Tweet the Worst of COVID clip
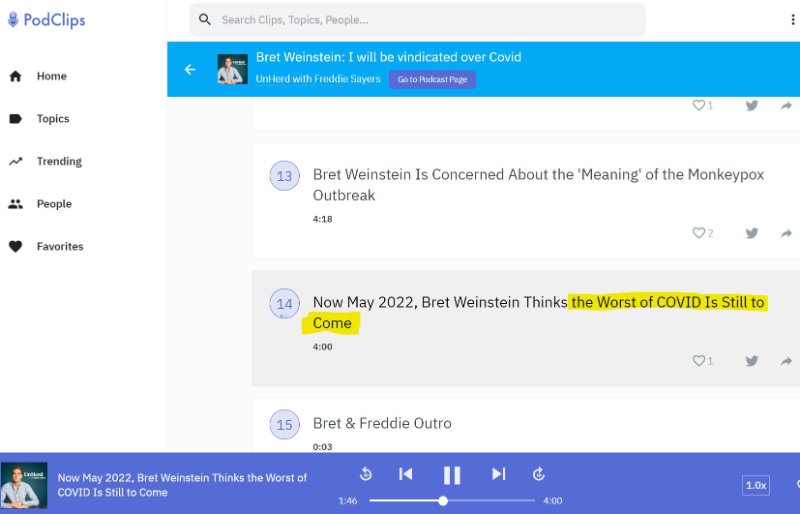 click(x=752, y=361)
